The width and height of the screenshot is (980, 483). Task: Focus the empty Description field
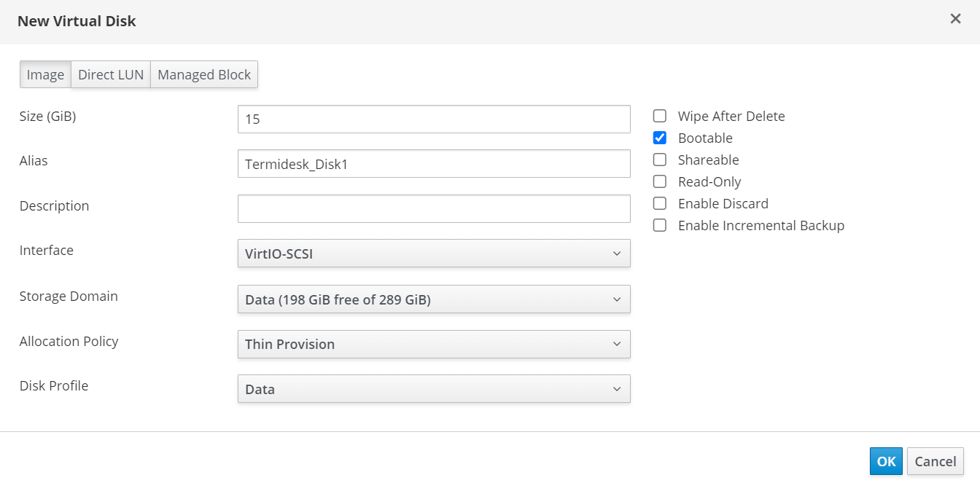[434, 208]
